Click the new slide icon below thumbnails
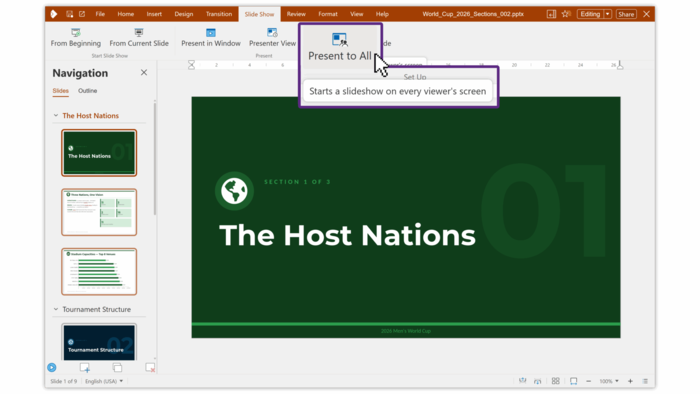Viewport: 700px width, 394px height. click(x=85, y=368)
